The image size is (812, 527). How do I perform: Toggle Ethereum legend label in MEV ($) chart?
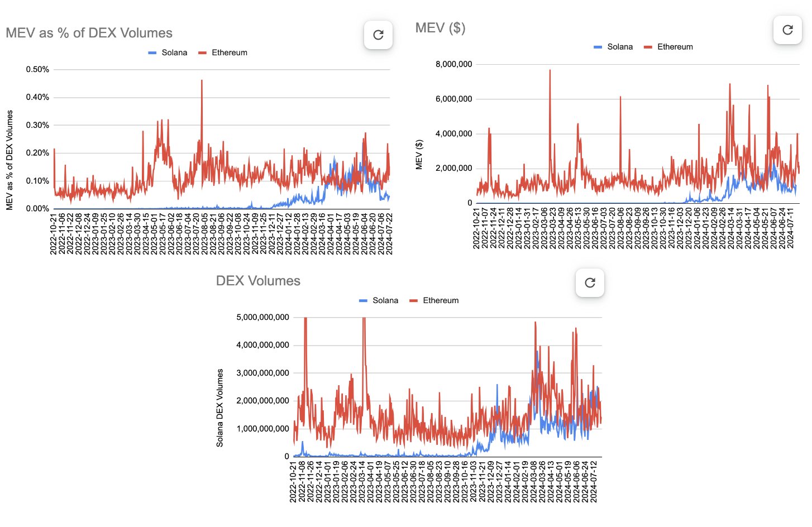(x=675, y=47)
